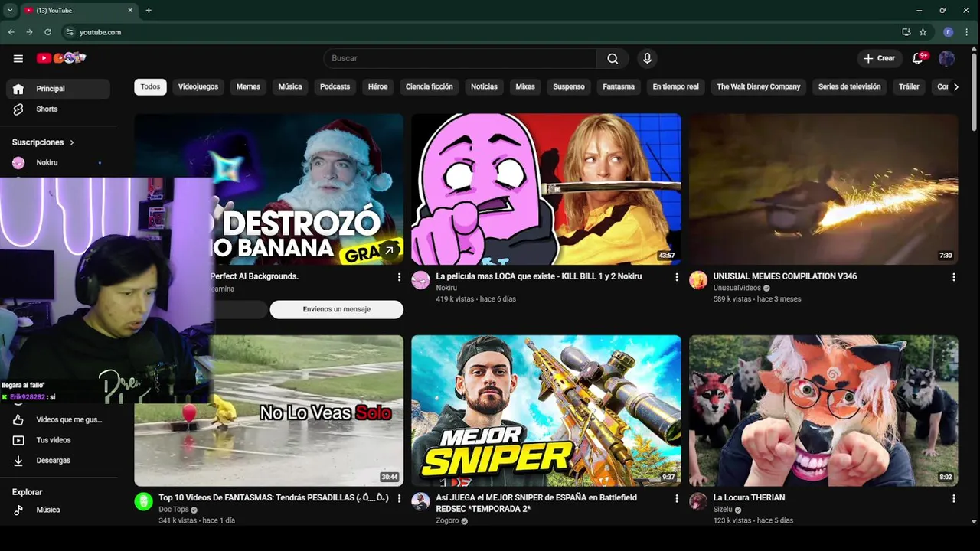Click UnusualVideos channel avatar
The image size is (980, 551).
point(698,280)
